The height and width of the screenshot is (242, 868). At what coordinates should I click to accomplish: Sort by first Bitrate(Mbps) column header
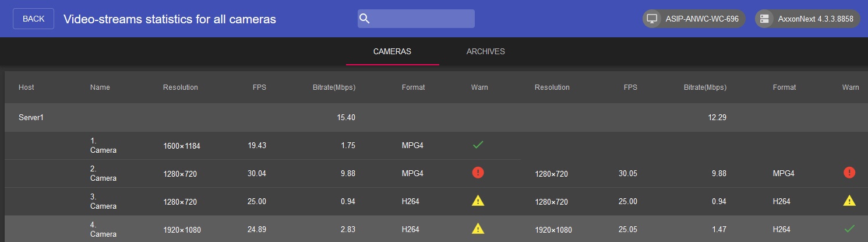coord(331,87)
